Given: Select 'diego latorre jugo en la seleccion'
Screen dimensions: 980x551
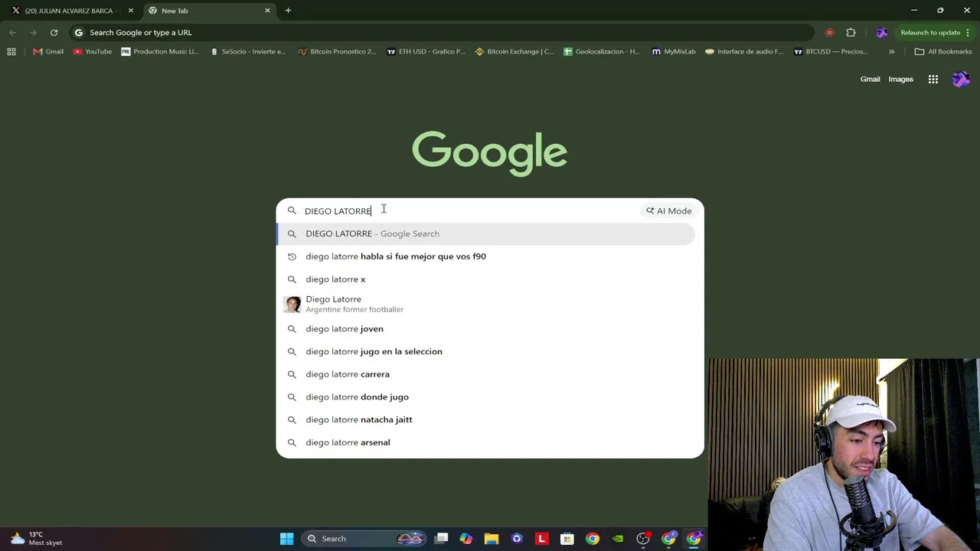Looking at the screenshot, I should [x=486, y=351].
